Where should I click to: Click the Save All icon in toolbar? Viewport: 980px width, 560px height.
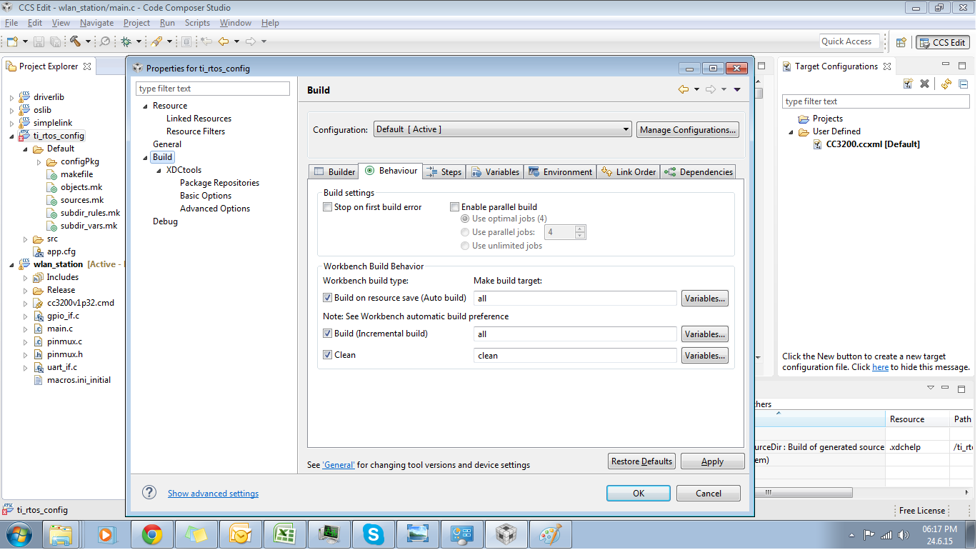click(x=54, y=42)
